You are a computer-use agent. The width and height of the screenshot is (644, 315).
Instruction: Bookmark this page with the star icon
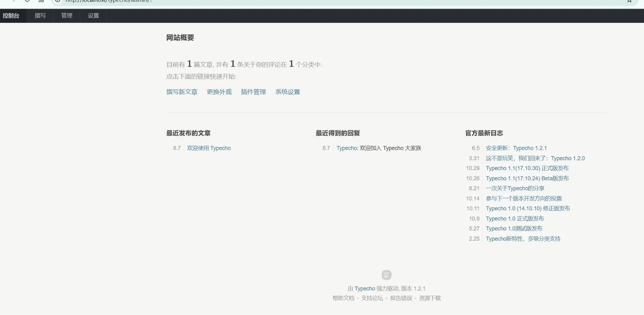(629, 1)
